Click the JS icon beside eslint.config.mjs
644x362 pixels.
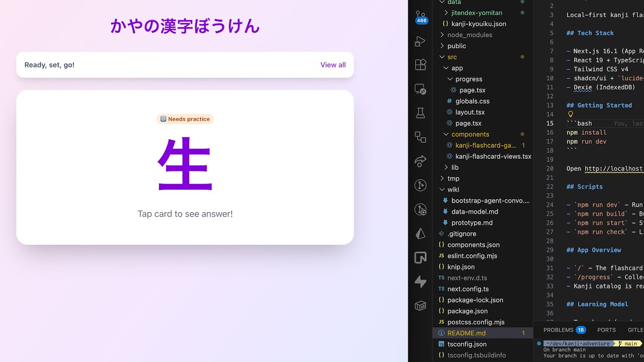441,256
